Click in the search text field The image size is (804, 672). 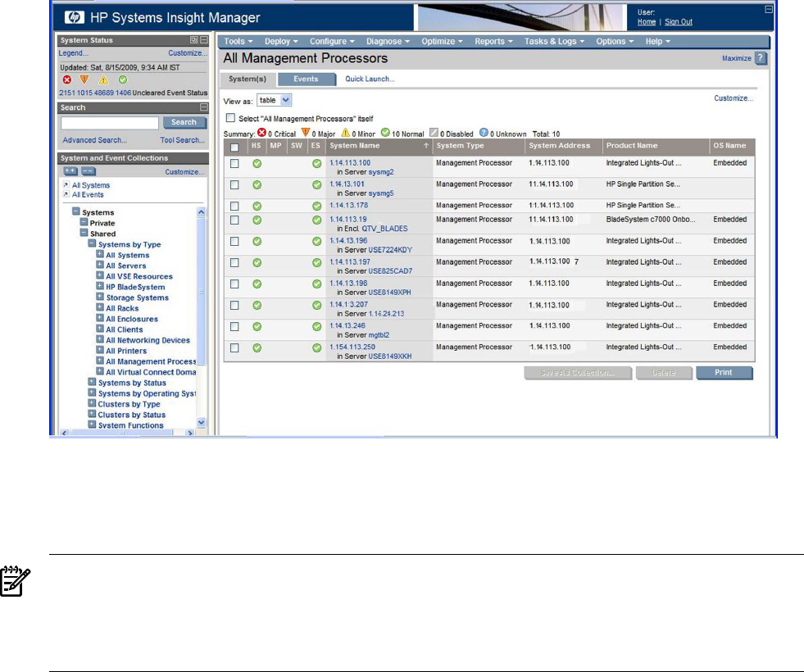110,122
